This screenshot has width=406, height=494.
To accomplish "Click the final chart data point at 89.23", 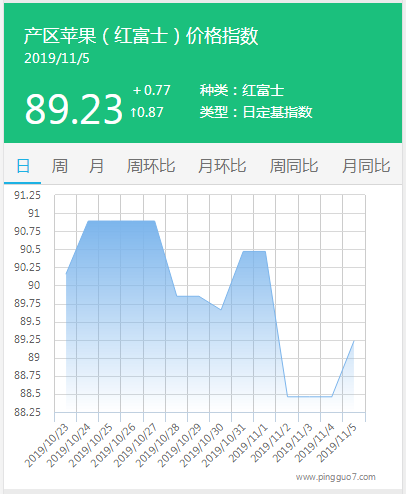I will click(x=354, y=341).
